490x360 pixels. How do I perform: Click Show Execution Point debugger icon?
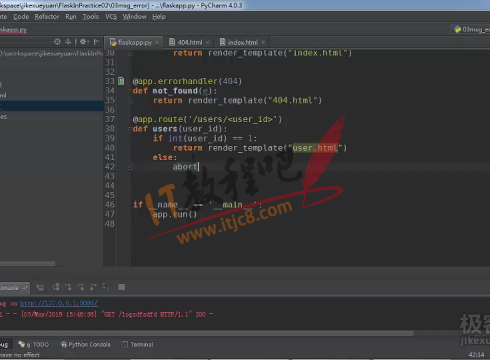click(x=40, y=287)
